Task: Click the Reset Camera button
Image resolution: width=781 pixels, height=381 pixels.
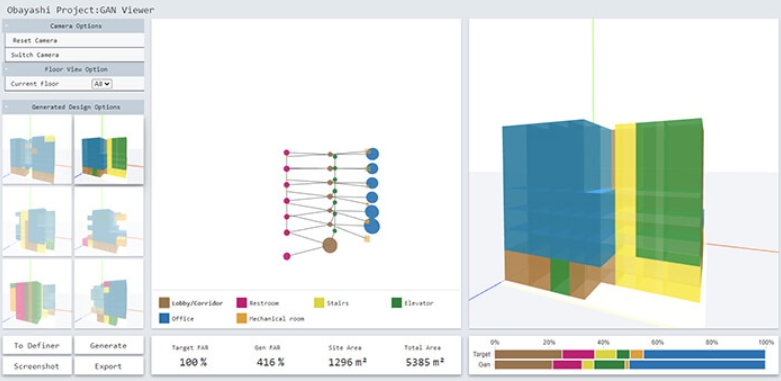Action: [75, 40]
